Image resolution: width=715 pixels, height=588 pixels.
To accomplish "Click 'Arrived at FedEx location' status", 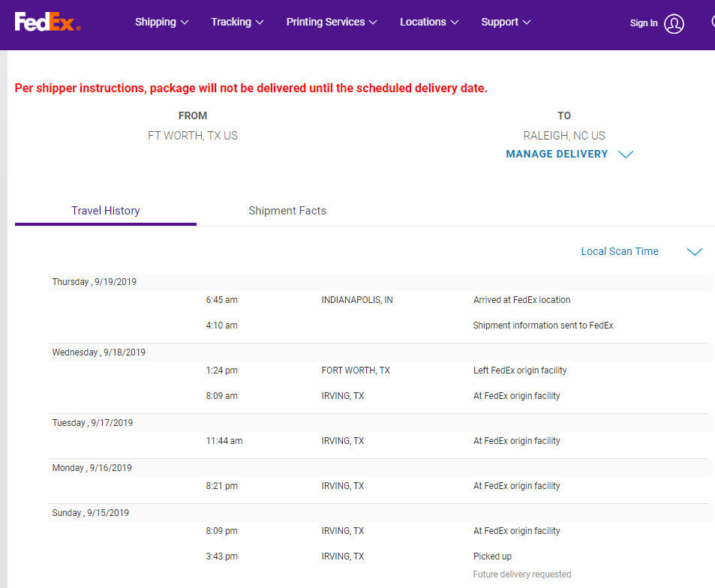I will 521,300.
